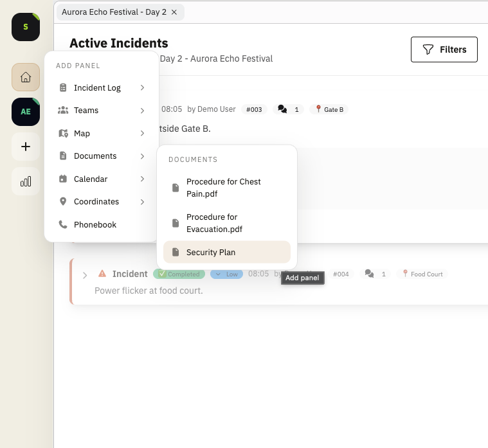Open the bar chart statistics icon
The width and height of the screenshot is (488, 448).
click(x=26, y=181)
